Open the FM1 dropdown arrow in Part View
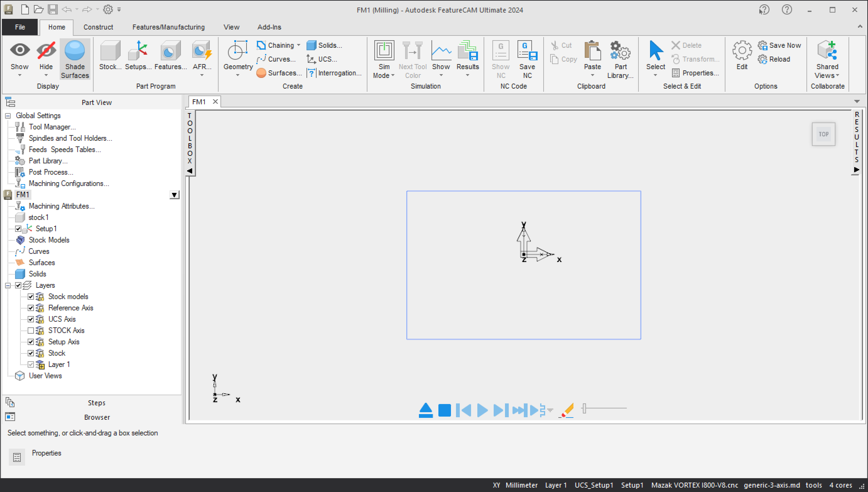Viewport: 868px width, 492px height. (x=174, y=195)
